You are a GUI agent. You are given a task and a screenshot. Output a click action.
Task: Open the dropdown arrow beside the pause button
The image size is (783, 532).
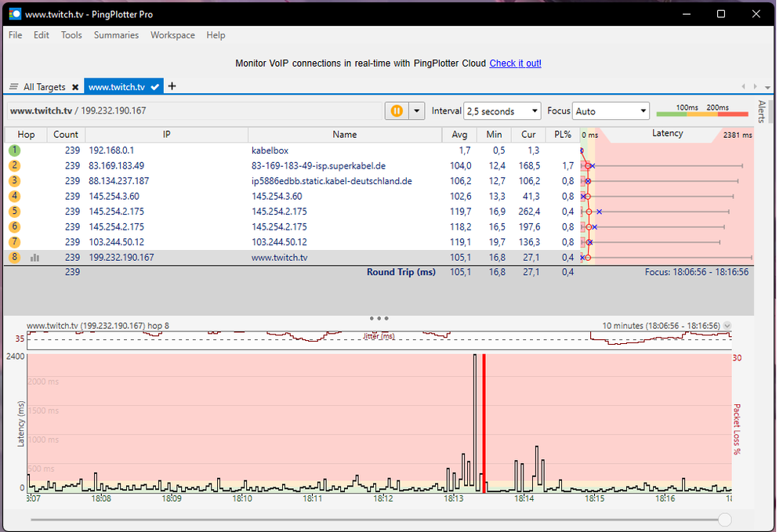417,111
